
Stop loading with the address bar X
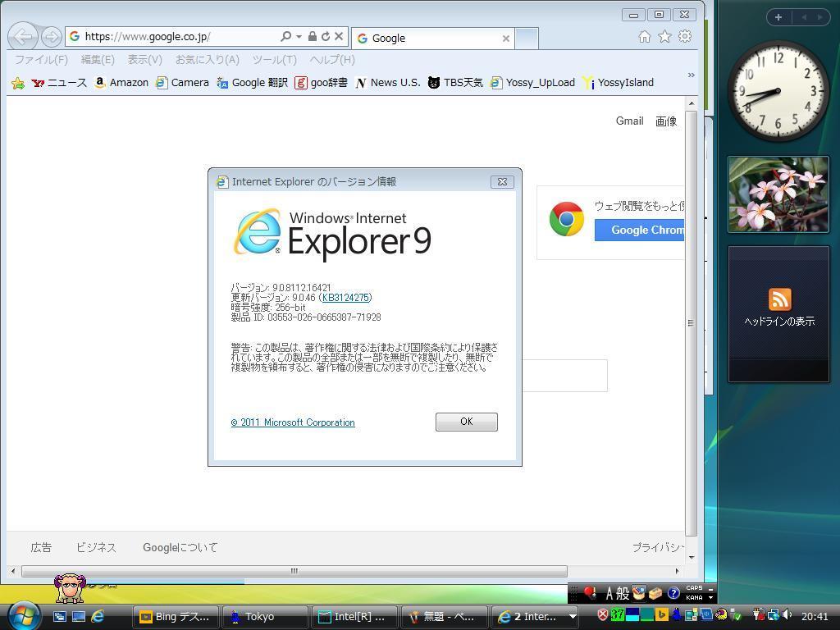click(339, 36)
